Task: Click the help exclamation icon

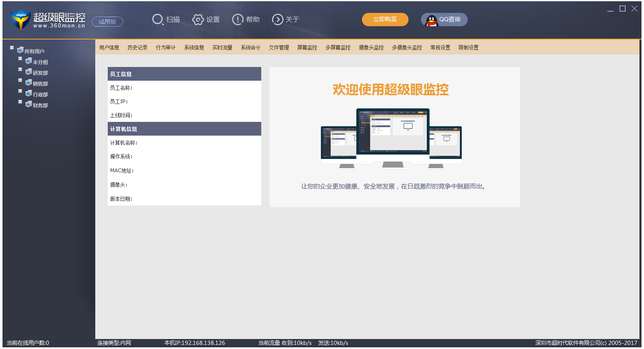Action: (238, 20)
